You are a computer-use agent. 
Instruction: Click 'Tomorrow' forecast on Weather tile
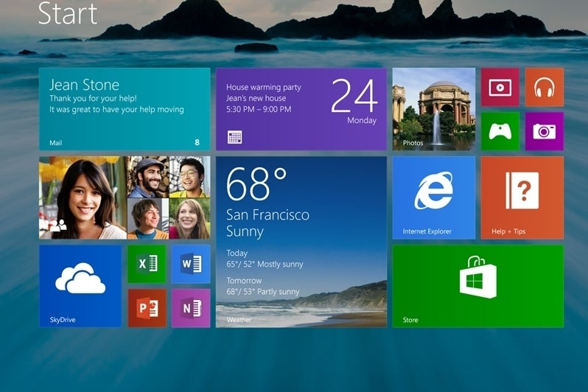pos(244,280)
